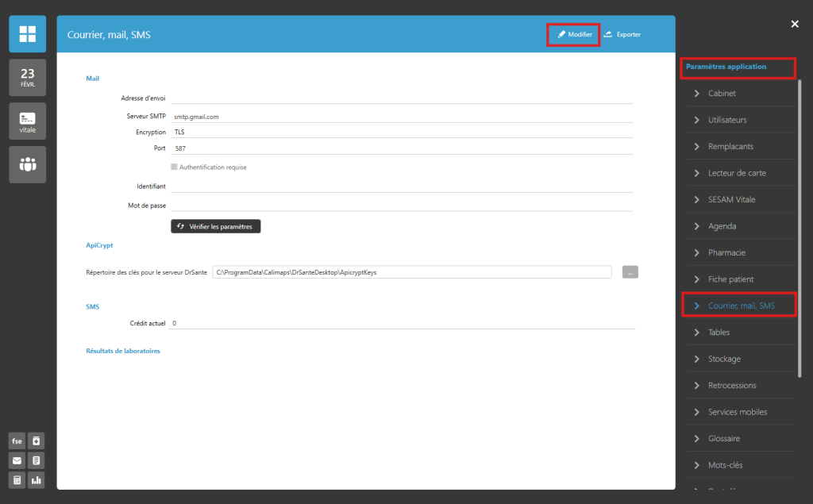Open the dashboard grid tile
The width and height of the screenshot is (813, 504).
pos(28,34)
